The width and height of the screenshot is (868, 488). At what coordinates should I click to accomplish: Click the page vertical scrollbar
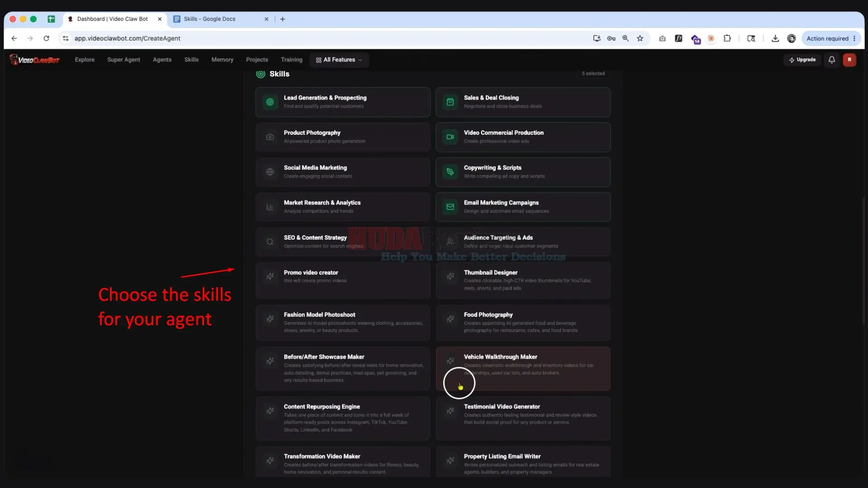[x=863, y=261]
